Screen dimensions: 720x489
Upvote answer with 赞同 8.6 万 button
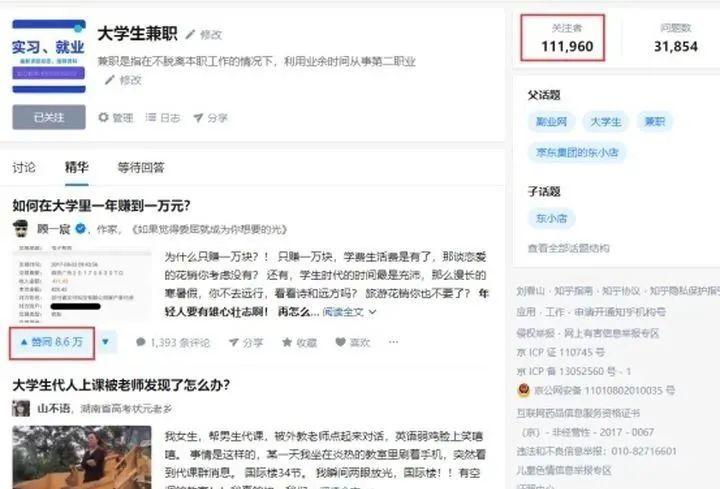point(51,343)
